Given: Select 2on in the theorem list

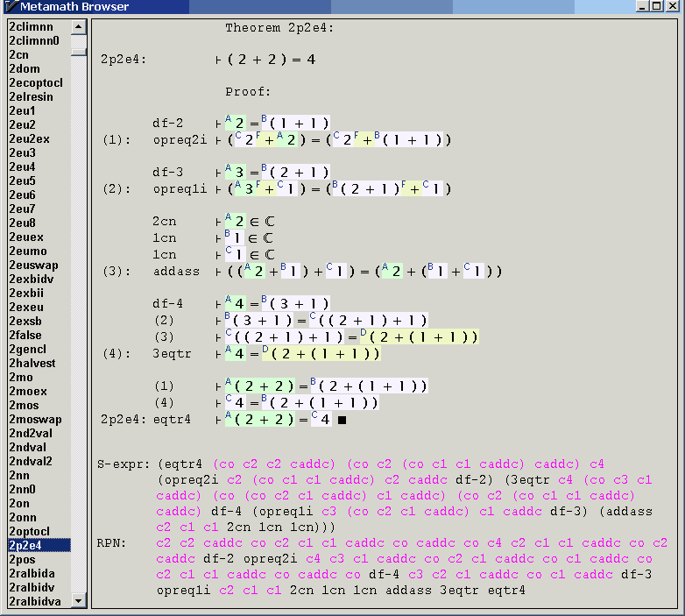Looking at the screenshot, I should [x=19, y=503].
